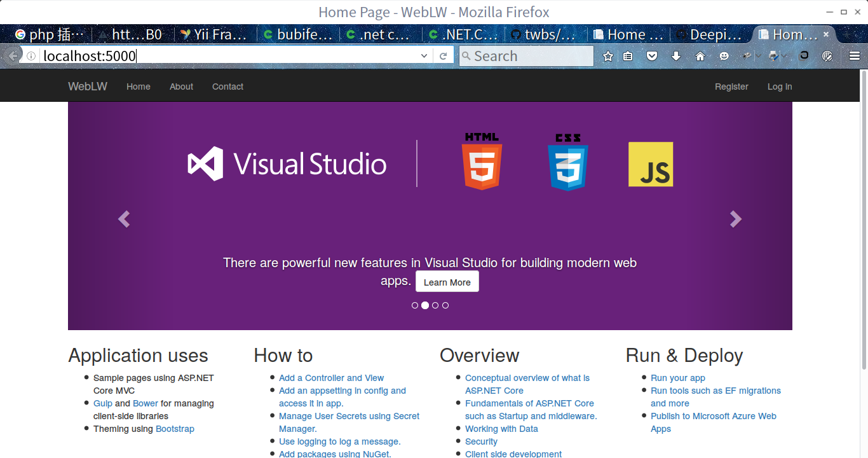This screenshot has width=868, height=458.
Task: Go back with the browser back arrow
Action: (11, 56)
